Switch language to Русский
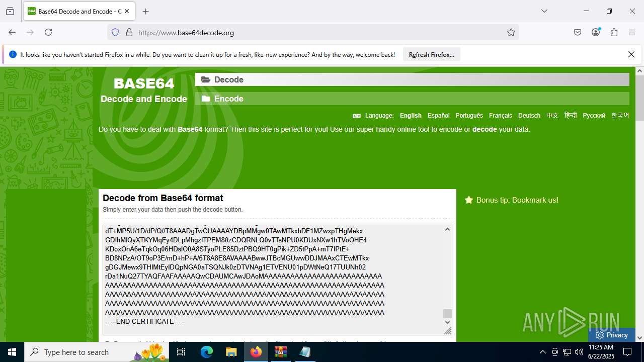The height and width of the screenshot is (362, 644). tap(594, 116)
